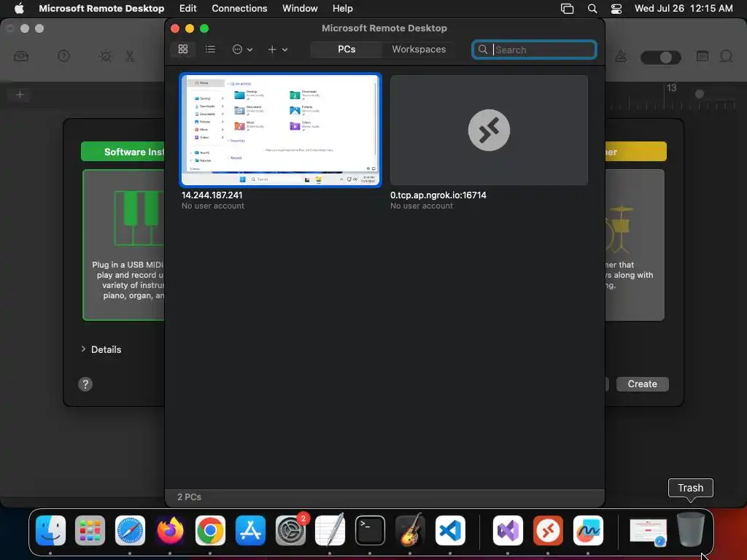Open App Store from the Dock
The image size is (747, 560).
(250, 530)
